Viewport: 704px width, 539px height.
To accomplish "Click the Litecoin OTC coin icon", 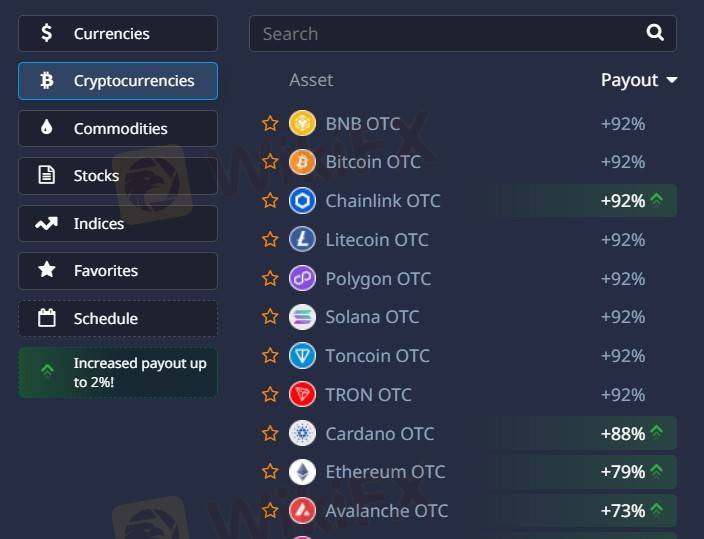I will click(302, 240).
